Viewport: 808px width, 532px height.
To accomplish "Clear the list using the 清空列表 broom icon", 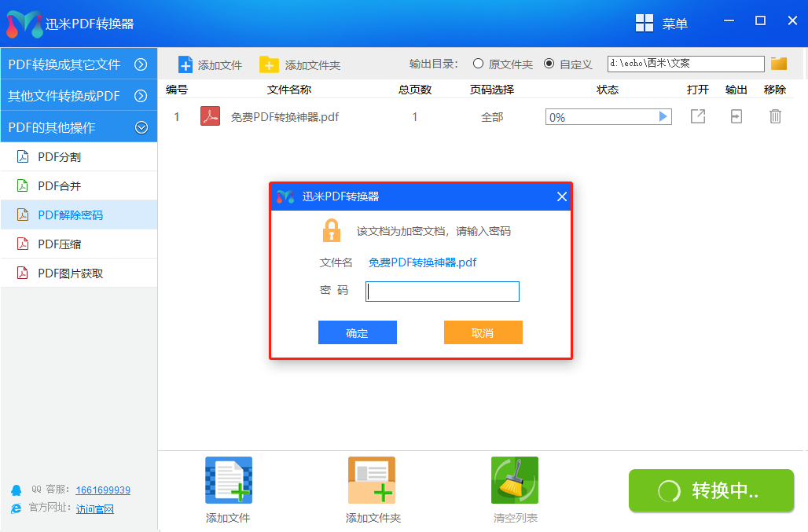I will (514, 480).
